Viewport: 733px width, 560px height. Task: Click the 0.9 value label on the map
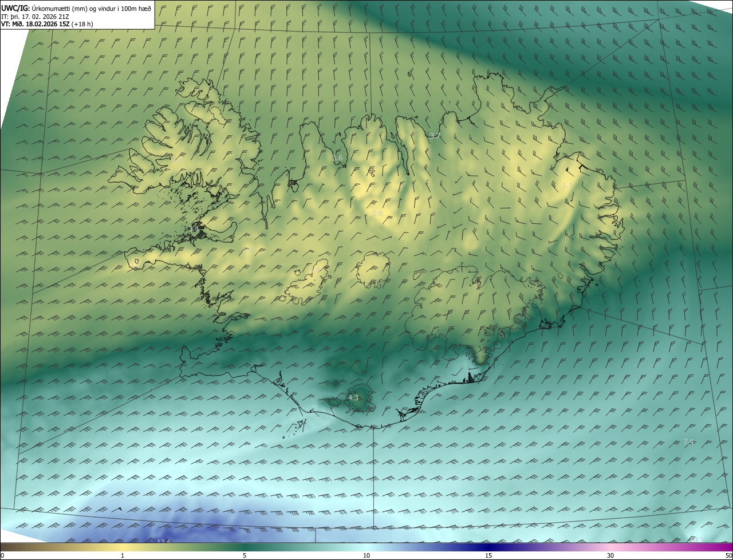pos(377,214)
